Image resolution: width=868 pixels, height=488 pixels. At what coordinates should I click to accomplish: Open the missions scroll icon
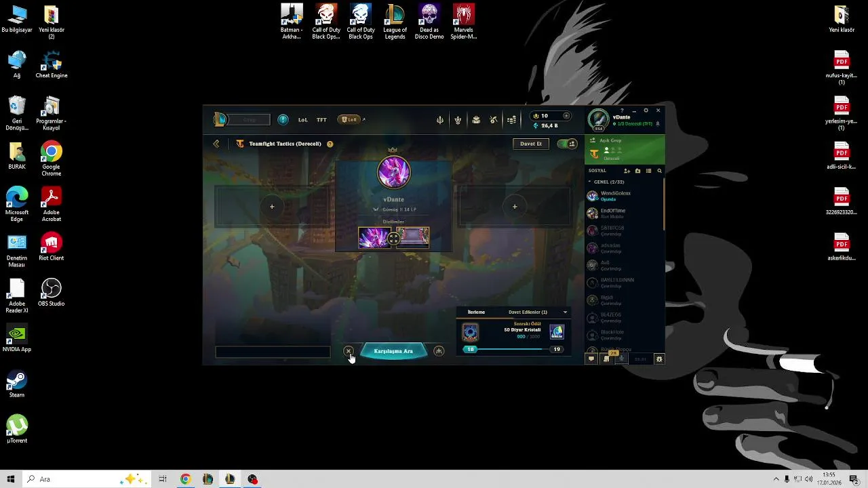pyautogui.click(x=607, y=359)
